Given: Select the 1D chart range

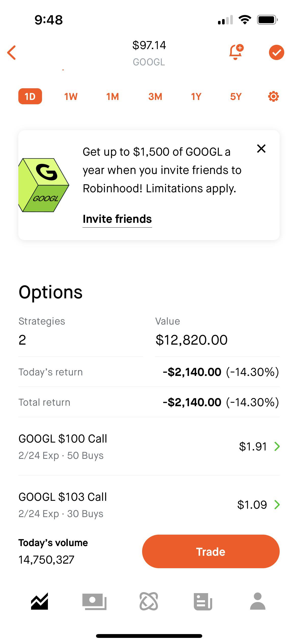Looking at the screenshot, I should click(30, 96).
